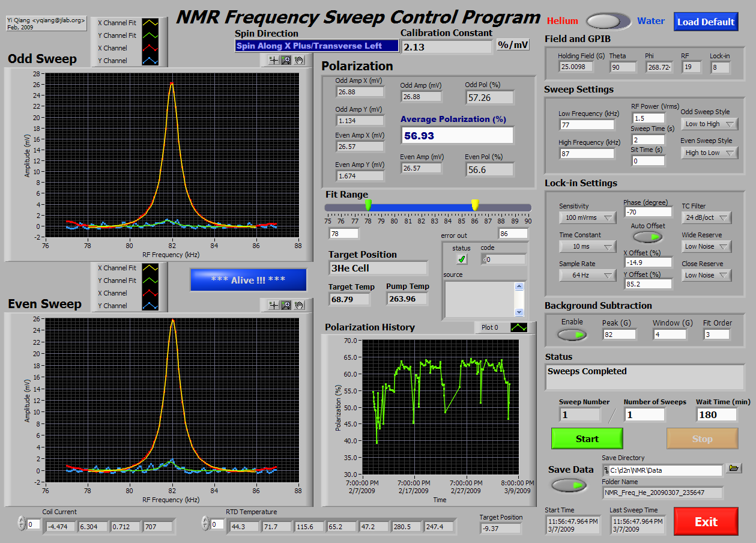Click the Number of Sweeps field
The height and width of the screenshot is (543, 756).
click(x=645, y=414)
